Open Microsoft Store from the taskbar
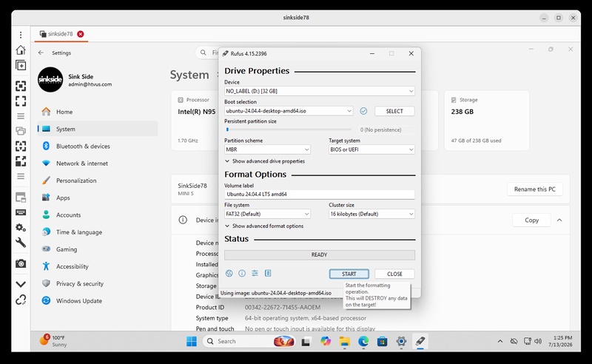 (382, 341)
